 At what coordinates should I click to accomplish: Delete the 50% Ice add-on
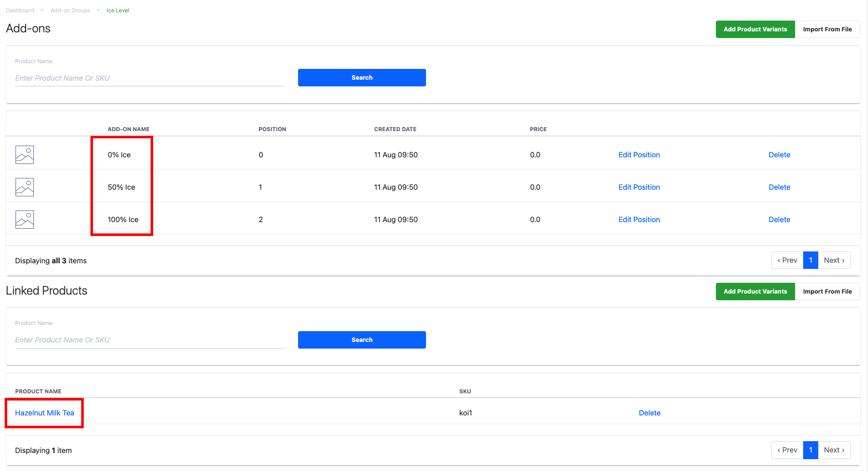[x=780, y=187]
